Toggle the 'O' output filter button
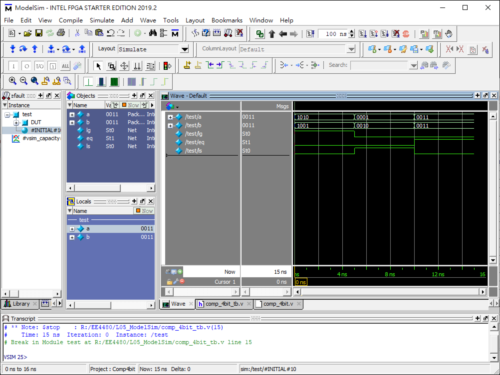500x375 pixels. (x=27, y=66)
